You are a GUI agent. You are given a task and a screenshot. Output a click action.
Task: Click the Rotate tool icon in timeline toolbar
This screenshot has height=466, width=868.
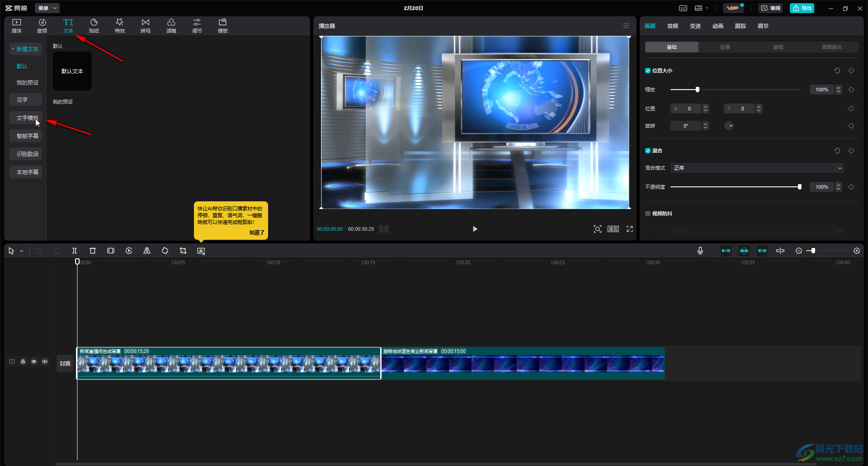pos(165,251)
